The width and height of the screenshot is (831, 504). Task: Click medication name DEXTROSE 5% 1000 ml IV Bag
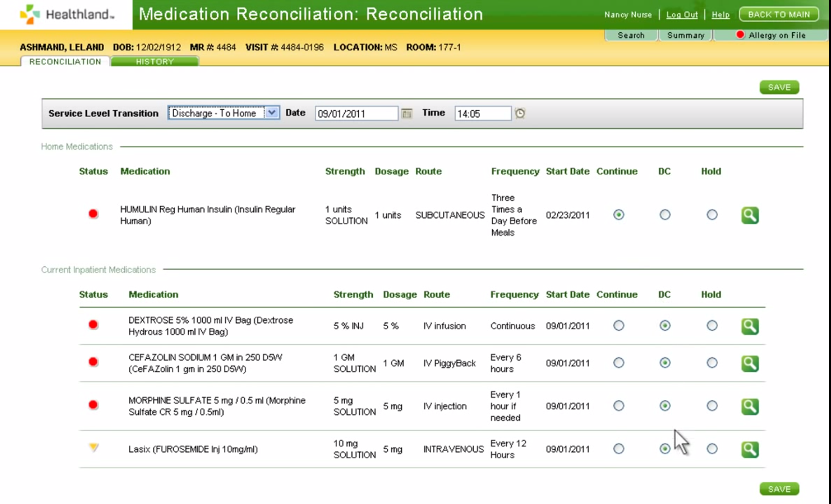click(211, 326)
